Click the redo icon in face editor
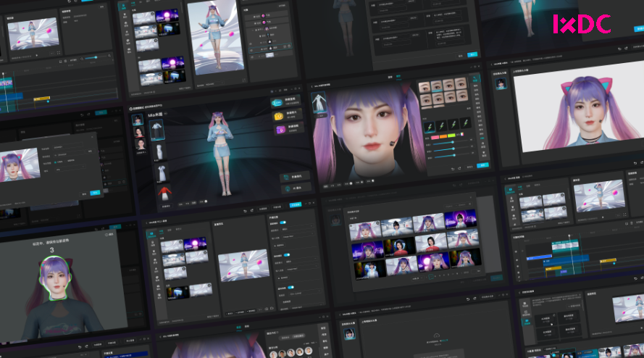 (459, 168)
